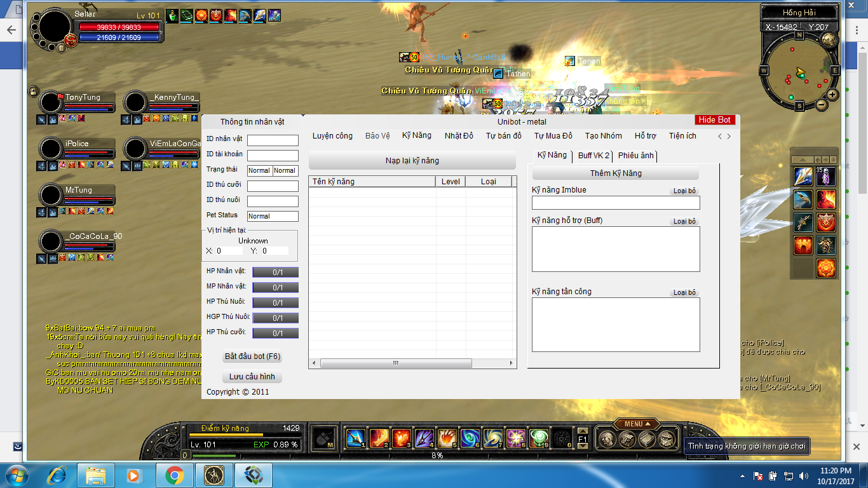
Task: Open the inventory chest icon in menu
Action: coord(628,439)
